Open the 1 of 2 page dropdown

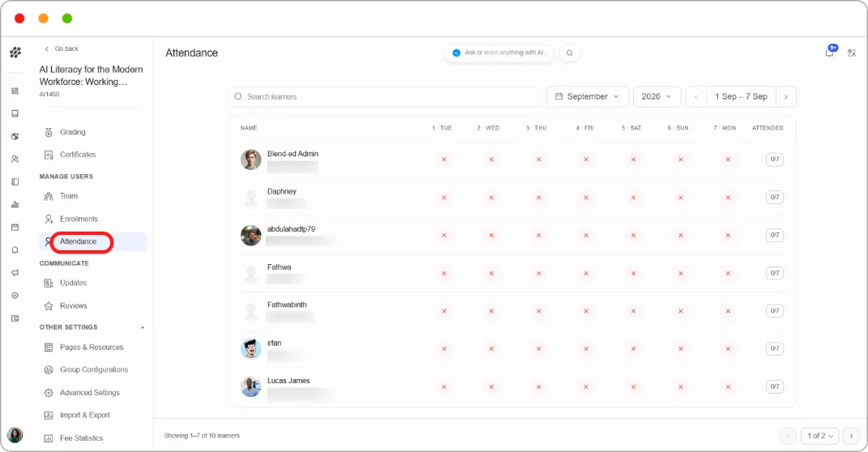820,436
